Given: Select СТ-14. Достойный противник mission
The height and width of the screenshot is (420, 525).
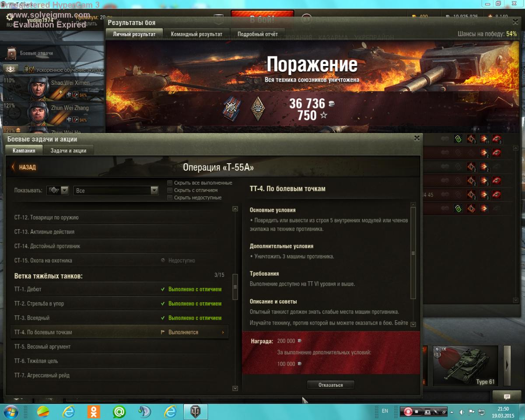Looking at the screenshot, I should tap(119, 246).
